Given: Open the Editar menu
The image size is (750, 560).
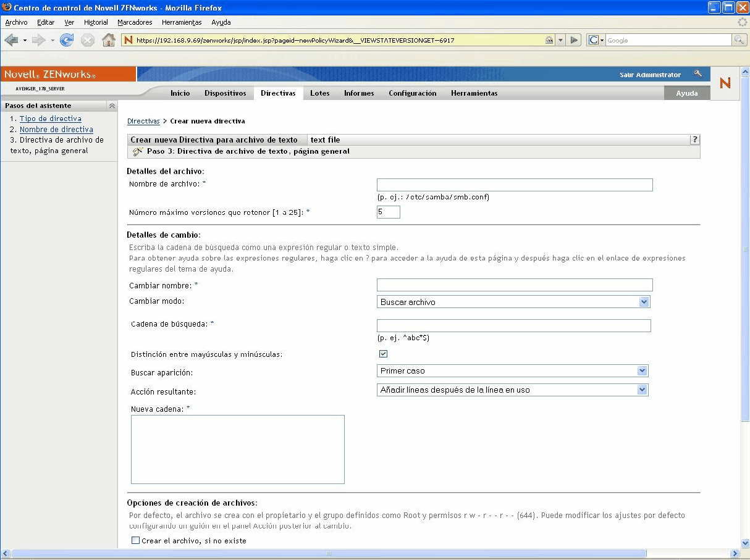Looking at the screenshot, I should coord(46,22).
